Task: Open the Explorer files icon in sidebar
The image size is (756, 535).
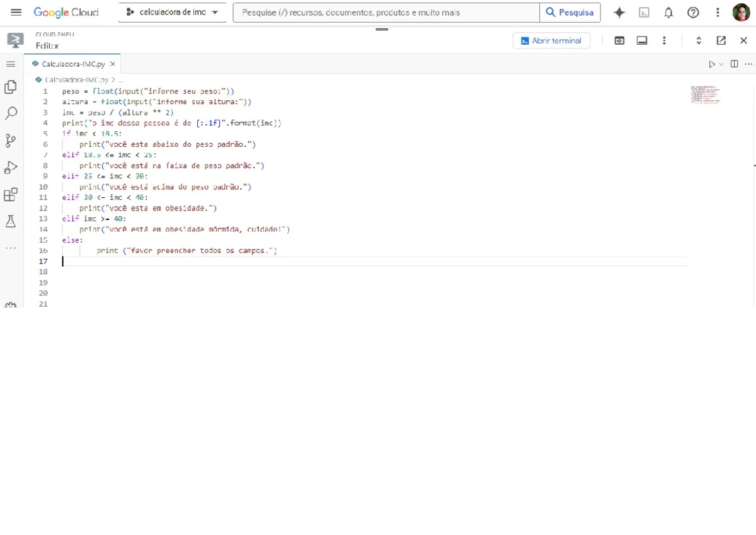Action: pos(11,87)
